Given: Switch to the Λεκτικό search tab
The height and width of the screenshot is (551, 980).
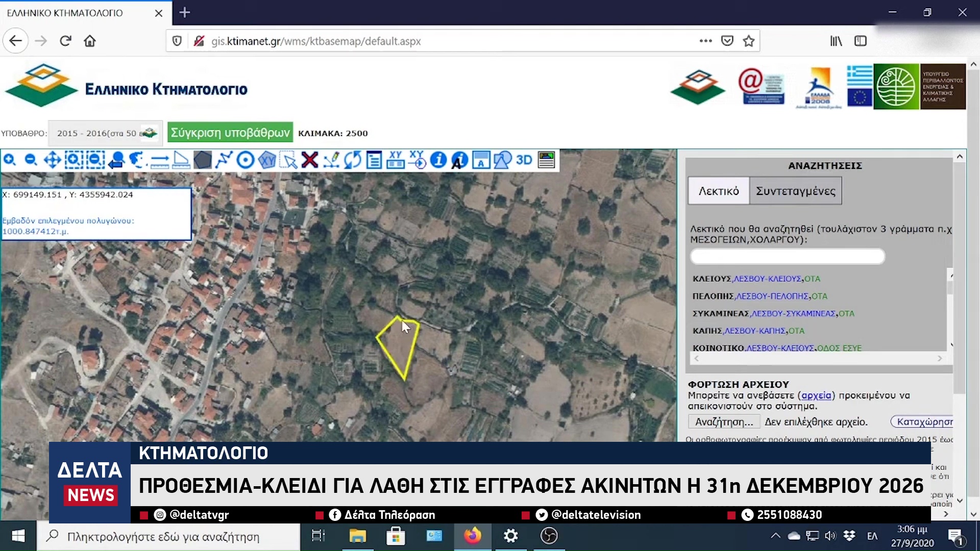Looking at the screenshot, I should 719,191.
